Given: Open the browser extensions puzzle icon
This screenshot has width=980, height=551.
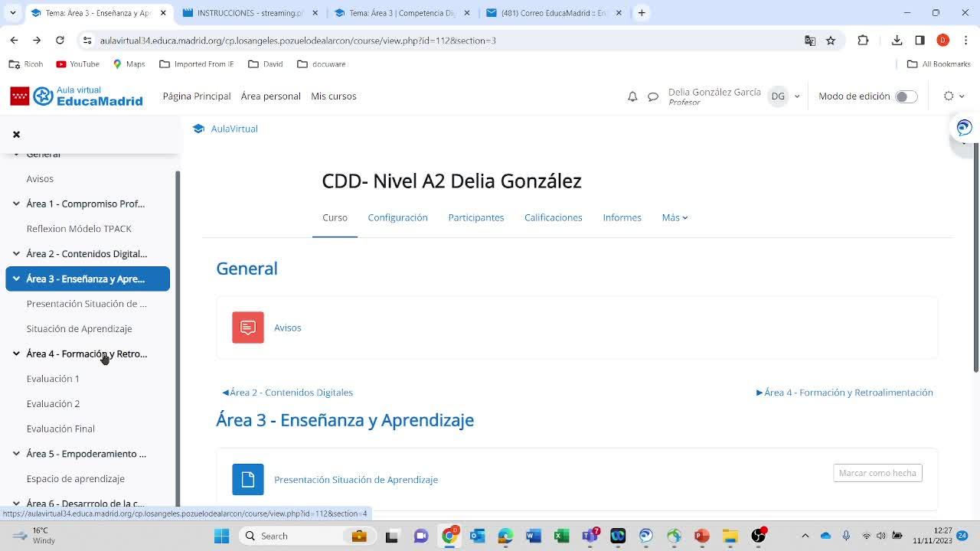Looking at the screenshot, I should click(x=863, y=41).
